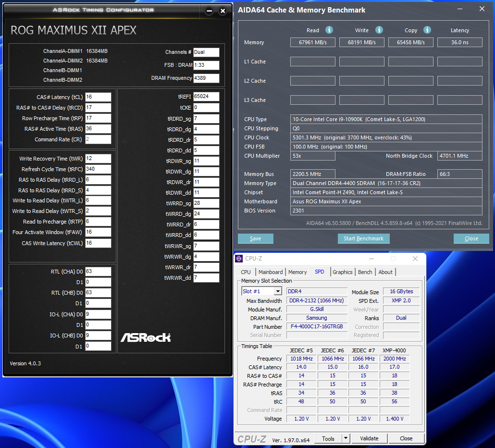The image size is (495, 448).
Task: Open the Memory tab in CPU-Z
Action: click(297, 272)
